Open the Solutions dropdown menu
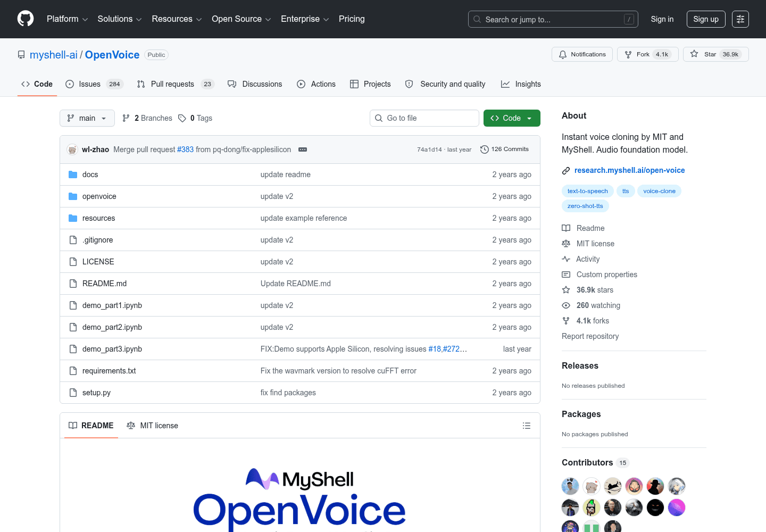The image size is (766, 532). tap(120, 19)
